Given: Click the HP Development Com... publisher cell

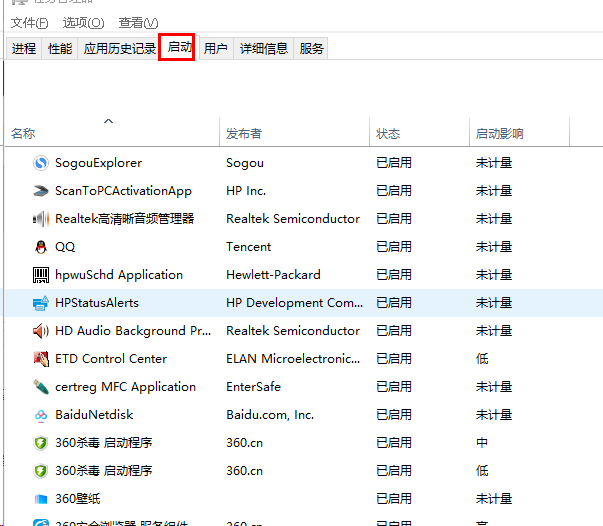Looking at the screenshot, I should 295,303.
